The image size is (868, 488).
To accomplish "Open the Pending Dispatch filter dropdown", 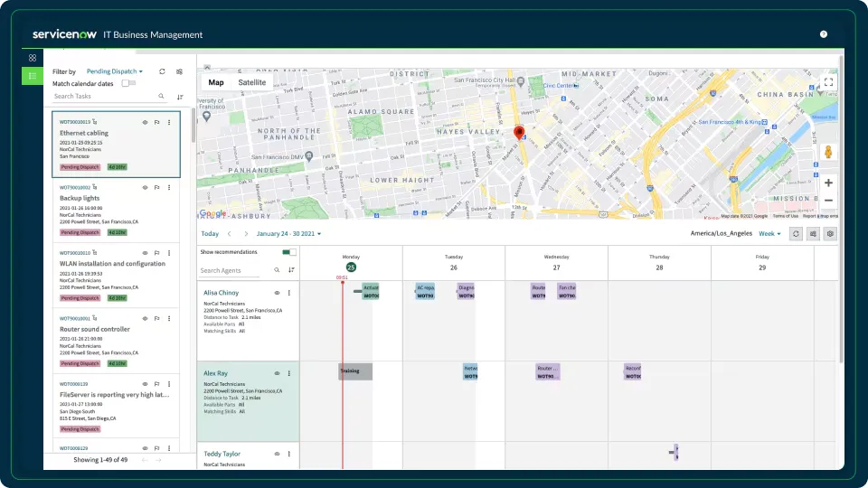I will click(x=115, y=71).
